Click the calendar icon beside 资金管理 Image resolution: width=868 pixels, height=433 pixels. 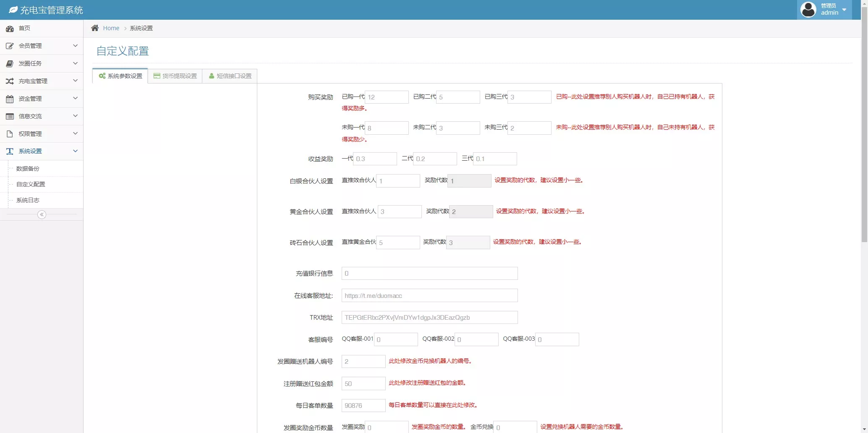tap(10, 99)
